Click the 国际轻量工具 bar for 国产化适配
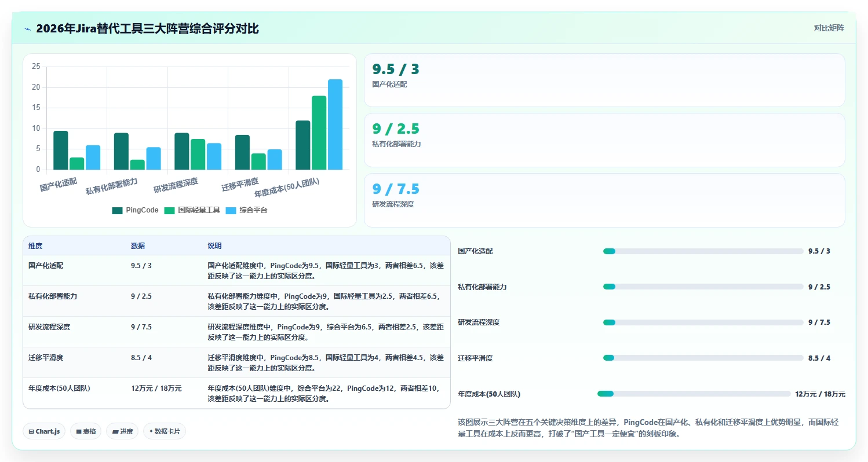The height and width of the screenshot is (462, 868). click(77, 164)
